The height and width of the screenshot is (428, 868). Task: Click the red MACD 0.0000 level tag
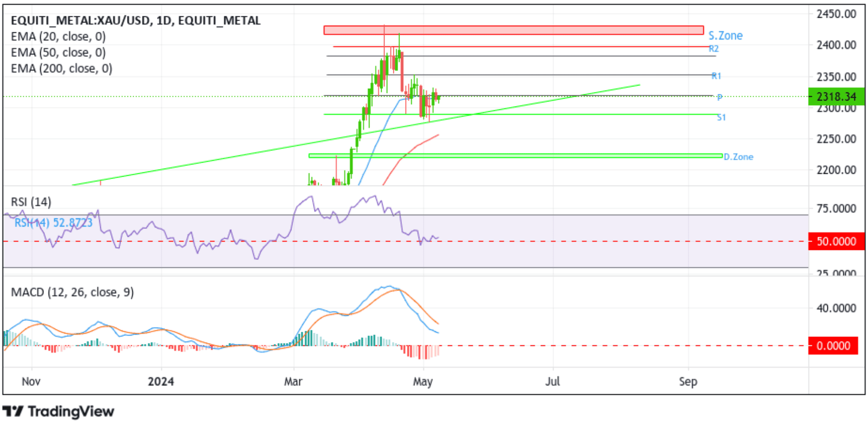[x=833, y=346]
